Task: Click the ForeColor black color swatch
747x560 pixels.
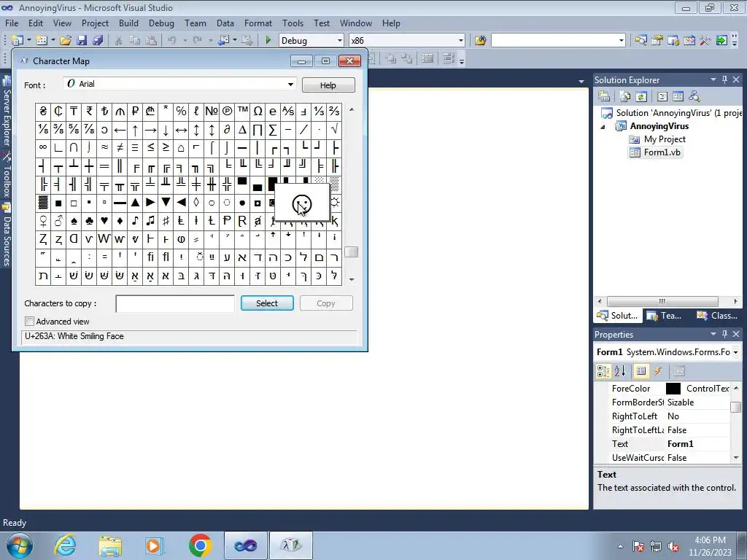Action: click(x=673, y=389)
